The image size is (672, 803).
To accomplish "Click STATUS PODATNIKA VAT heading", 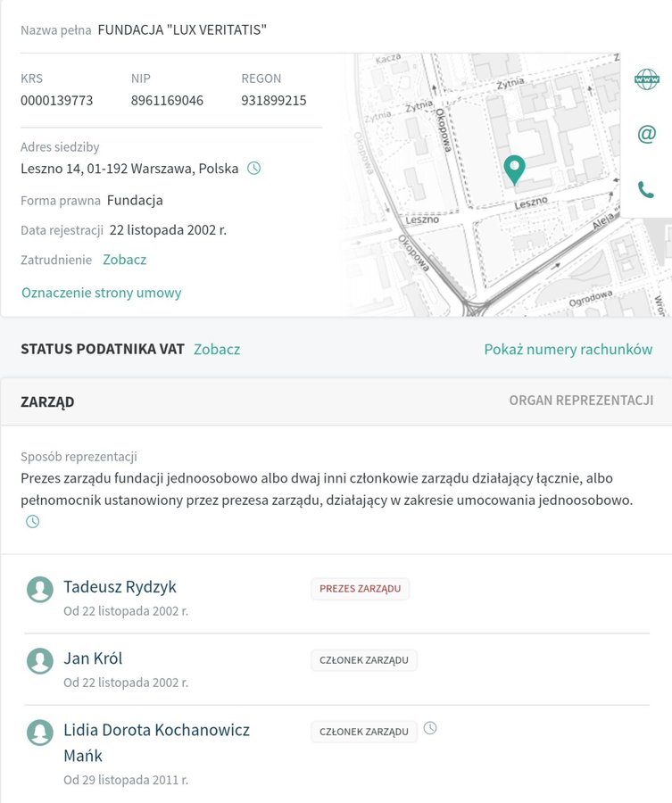I will [x=103, y=349].
